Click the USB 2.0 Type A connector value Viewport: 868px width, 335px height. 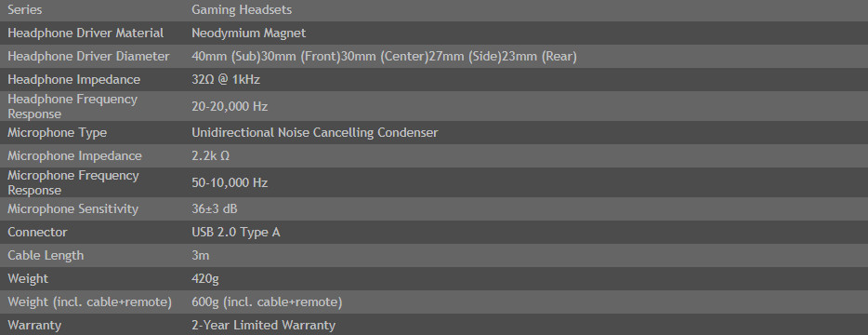(236, 233)
